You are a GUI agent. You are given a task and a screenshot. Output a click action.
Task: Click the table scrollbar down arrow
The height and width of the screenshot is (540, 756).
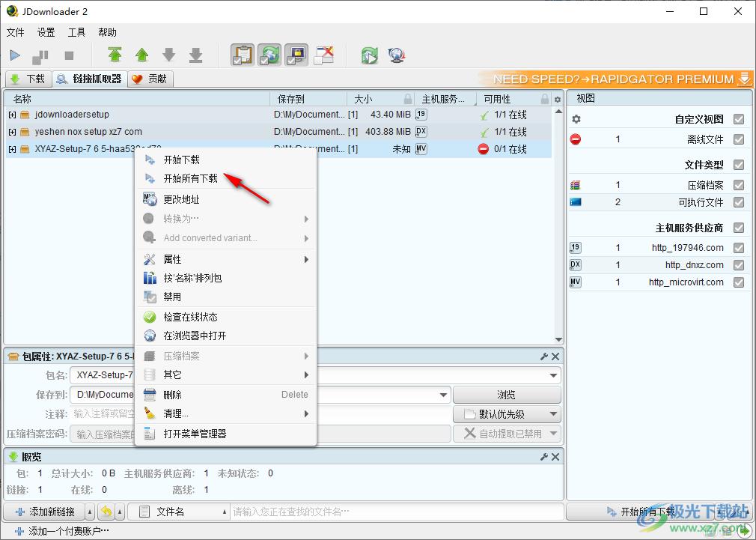point(559,340)
